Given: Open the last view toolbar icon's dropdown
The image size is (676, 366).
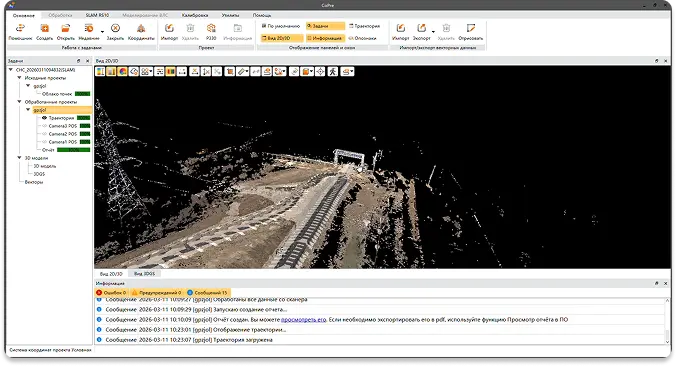Looking at the screenshot, I should point(352,72).
